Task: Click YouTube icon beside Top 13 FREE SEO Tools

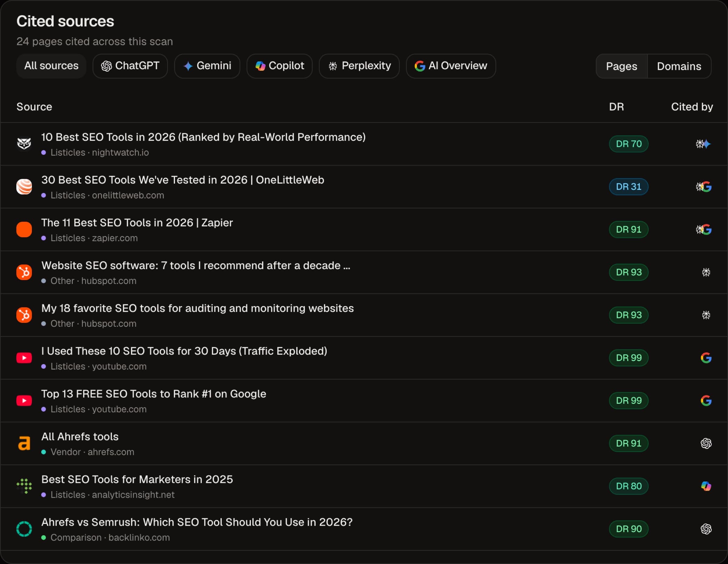Action: click(x=24, y=400)
